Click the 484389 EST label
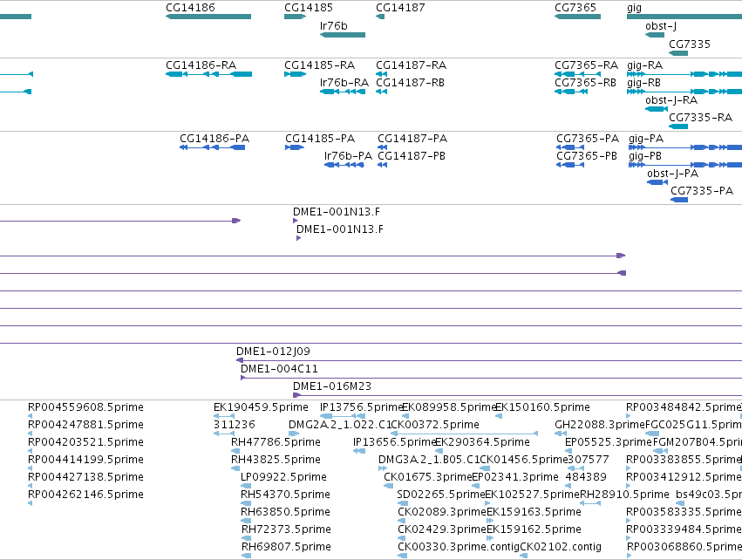The image size is (742, 560). click(586, 476)
